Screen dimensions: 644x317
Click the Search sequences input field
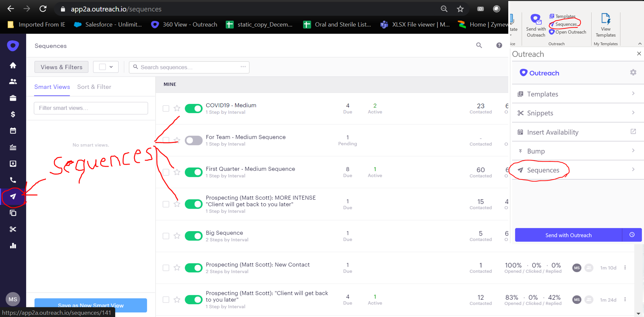click(189, 67)
